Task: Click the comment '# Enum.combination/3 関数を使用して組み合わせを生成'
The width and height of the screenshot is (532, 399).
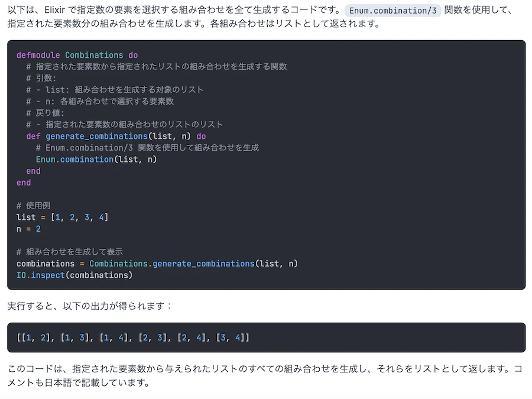Action: coord(147,148)
